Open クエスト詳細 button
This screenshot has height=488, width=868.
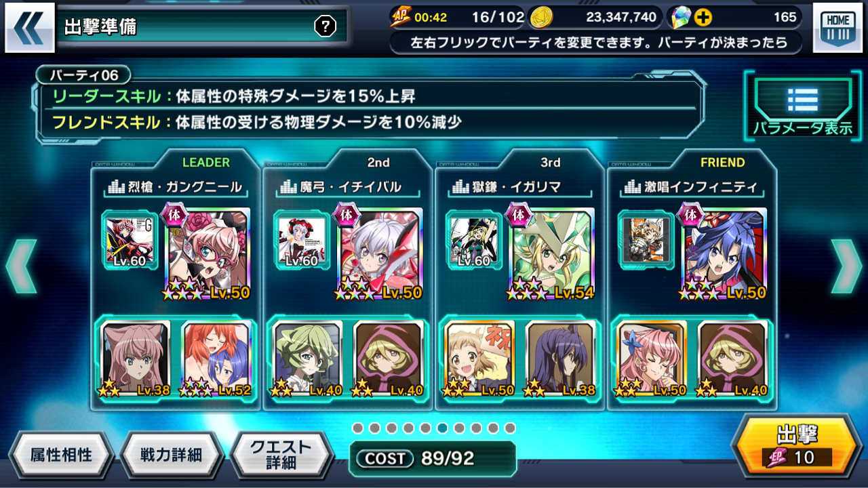tap(281, 455)
